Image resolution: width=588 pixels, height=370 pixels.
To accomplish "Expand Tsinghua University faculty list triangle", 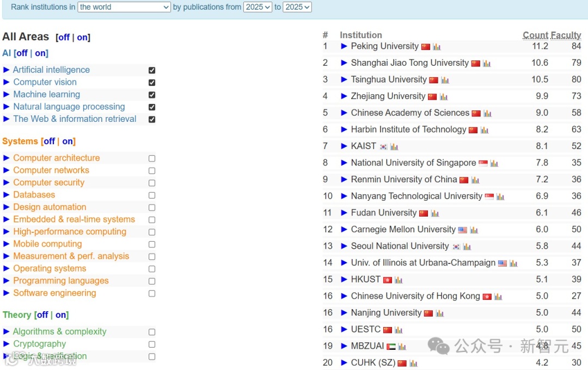I will pyautogui.click(x=344, y=79).
